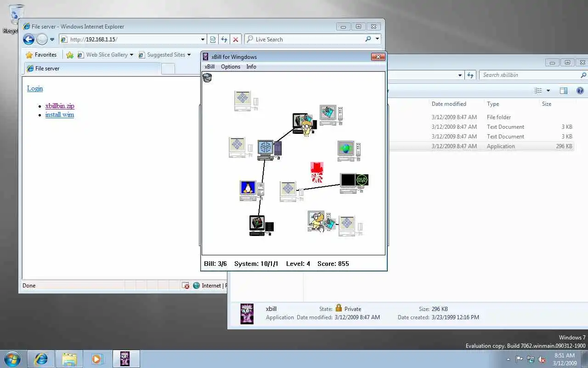Show hidden tray icons arrow

tap(508, 359)
